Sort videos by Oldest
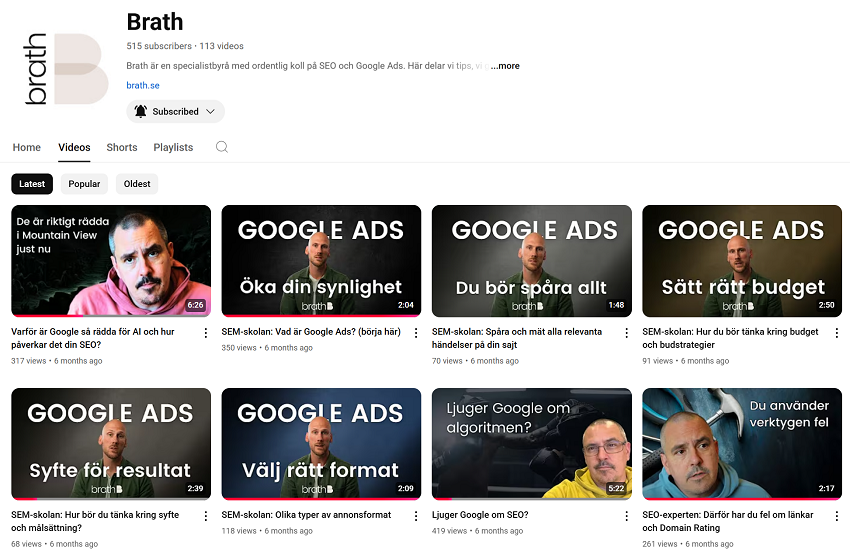This screenshot has width=850, height=555. (137, 184)
